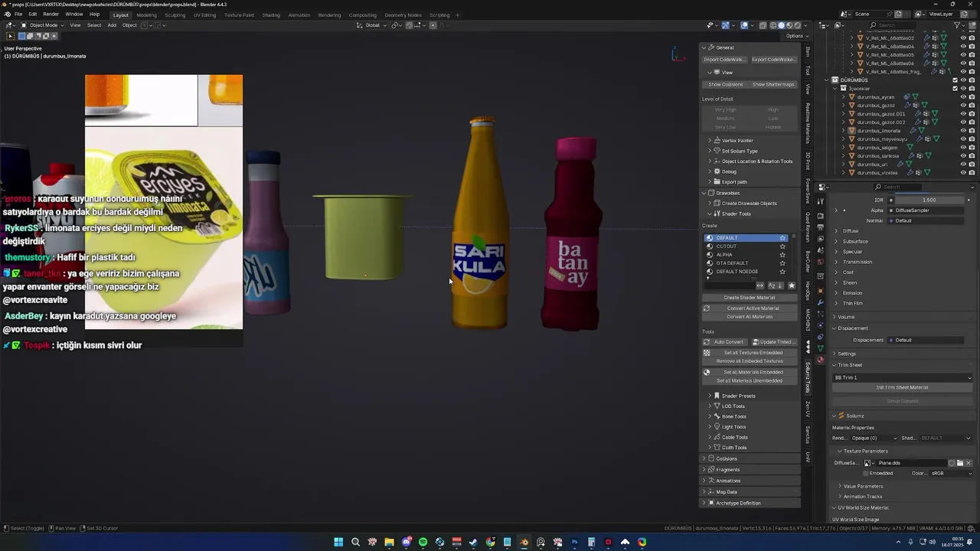
Task: Open the Render properties tab icon
Action: pos(820,216)
